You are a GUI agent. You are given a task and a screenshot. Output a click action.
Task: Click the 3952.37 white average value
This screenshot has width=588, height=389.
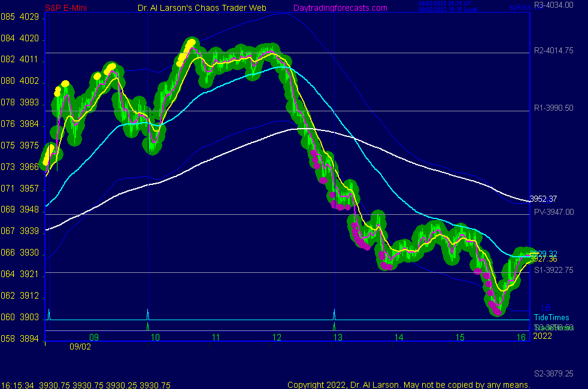543,199
